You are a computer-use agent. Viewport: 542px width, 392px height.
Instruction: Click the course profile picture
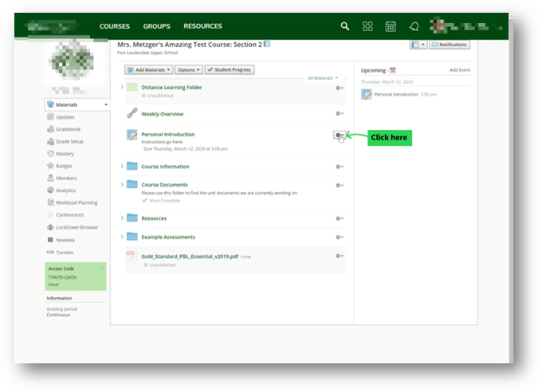[x=73, y=61]
